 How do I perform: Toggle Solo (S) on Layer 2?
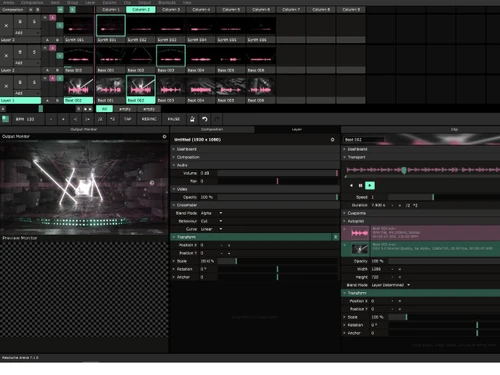(x=34, y=52)
